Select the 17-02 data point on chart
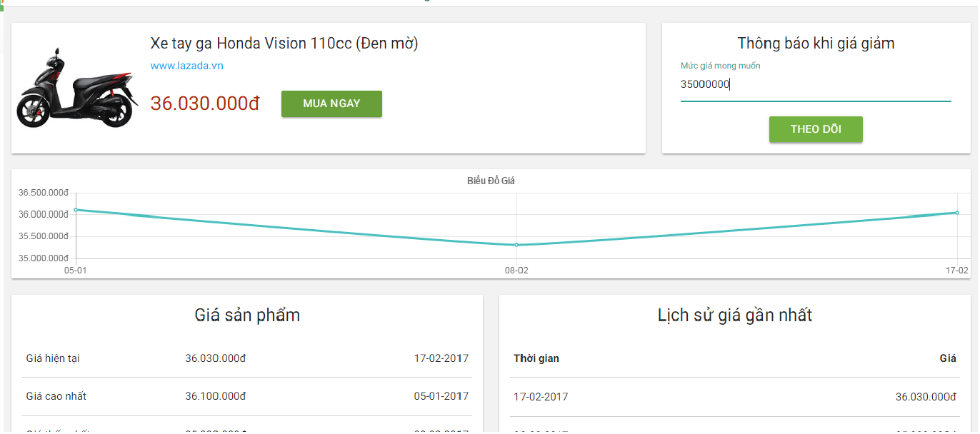The height and width of the screenshot is (434, 980). [x=957, y=213]
